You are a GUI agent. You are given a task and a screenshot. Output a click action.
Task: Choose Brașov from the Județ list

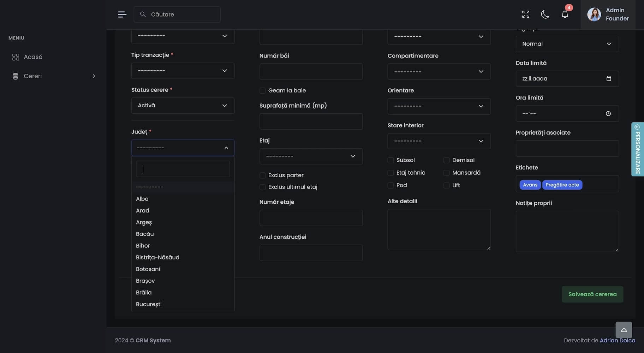pos(145,281)
